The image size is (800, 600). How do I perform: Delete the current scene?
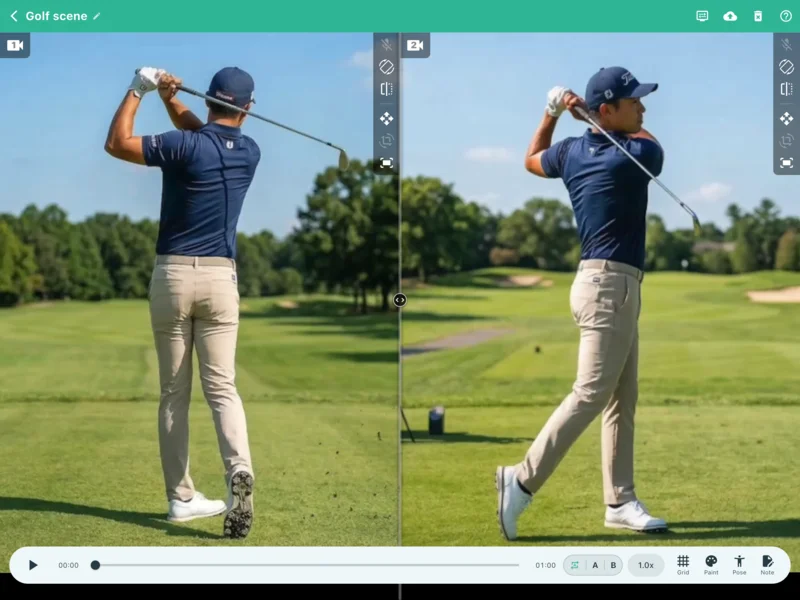point(758,16)
